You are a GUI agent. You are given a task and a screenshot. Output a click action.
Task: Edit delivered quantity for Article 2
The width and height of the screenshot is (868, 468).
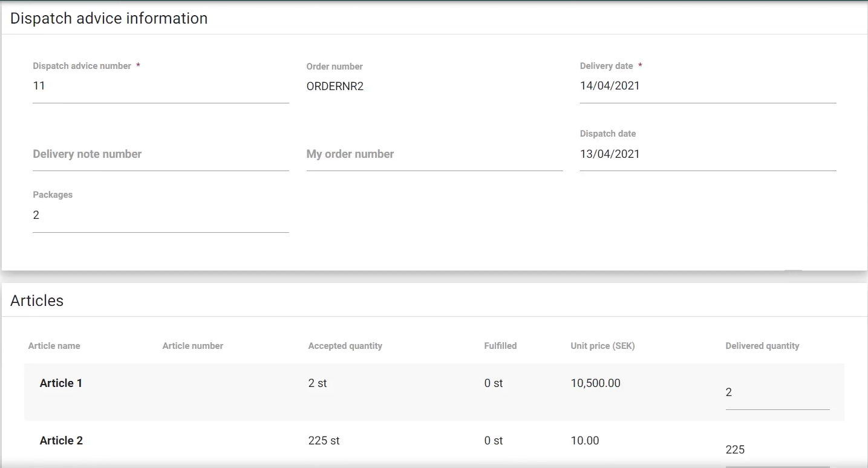(x=777, y=450)
